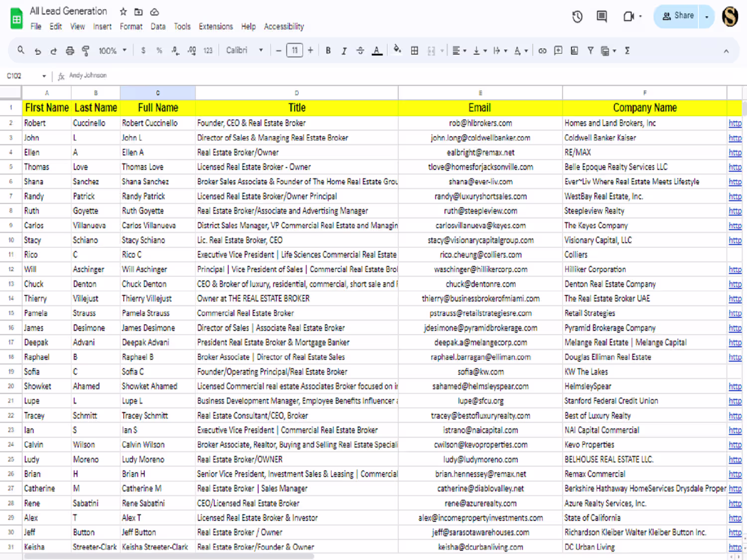Select the fill color bucket icon

(x=397, y=50)
